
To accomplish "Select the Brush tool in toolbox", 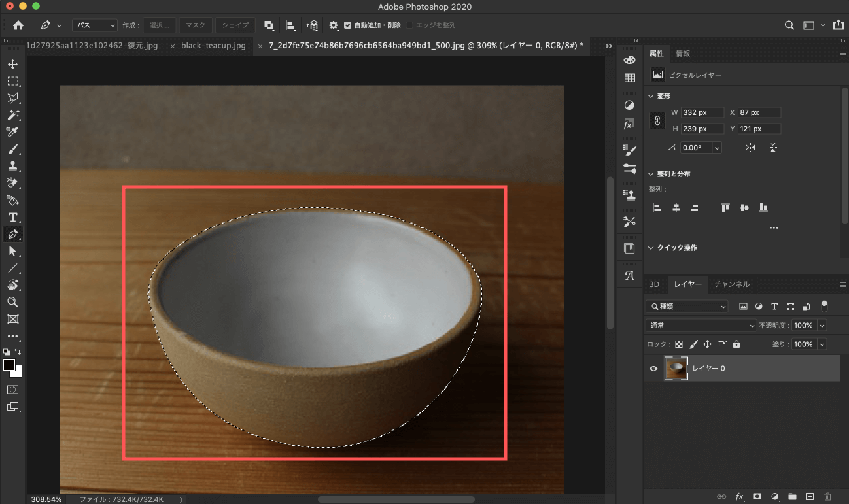I will click(x=12, y=150).
